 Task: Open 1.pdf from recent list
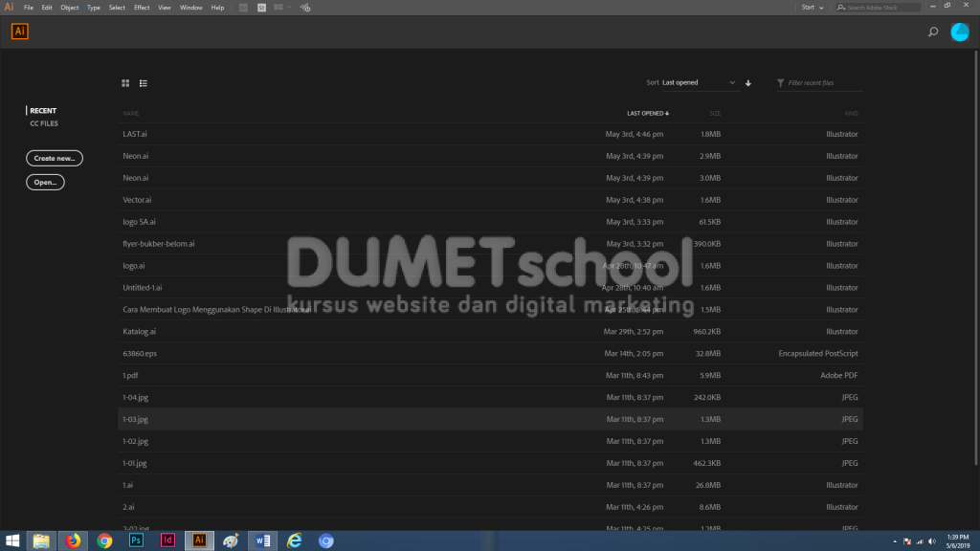(x=490, y=375)
